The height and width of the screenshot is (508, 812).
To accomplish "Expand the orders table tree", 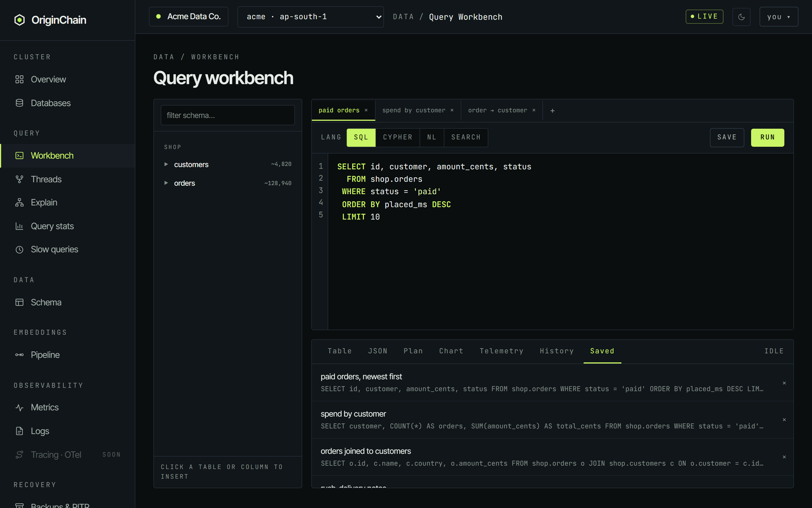I will (166, 183).
